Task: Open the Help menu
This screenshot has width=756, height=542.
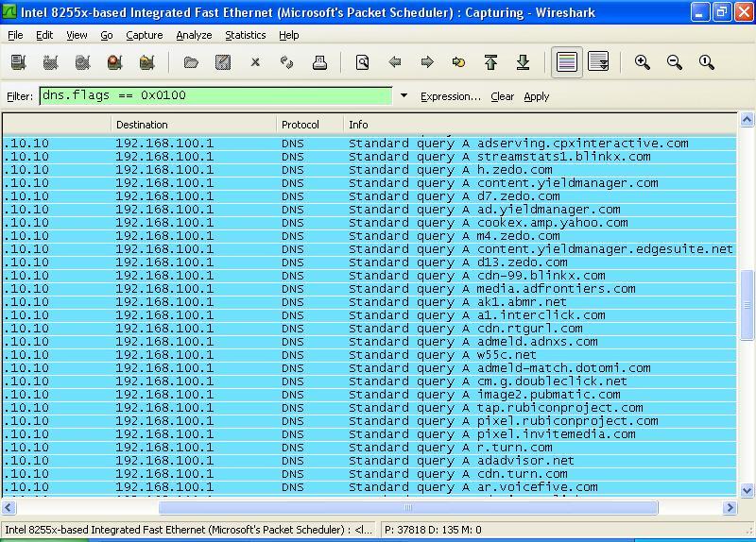Action: pyautogui.click(x=289, y=35)
